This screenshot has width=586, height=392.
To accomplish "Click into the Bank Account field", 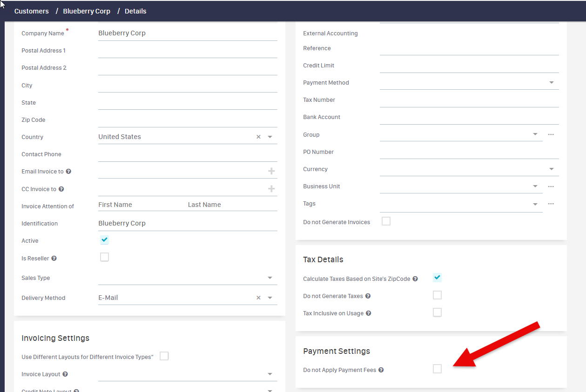I will click(x=469, y=117).
